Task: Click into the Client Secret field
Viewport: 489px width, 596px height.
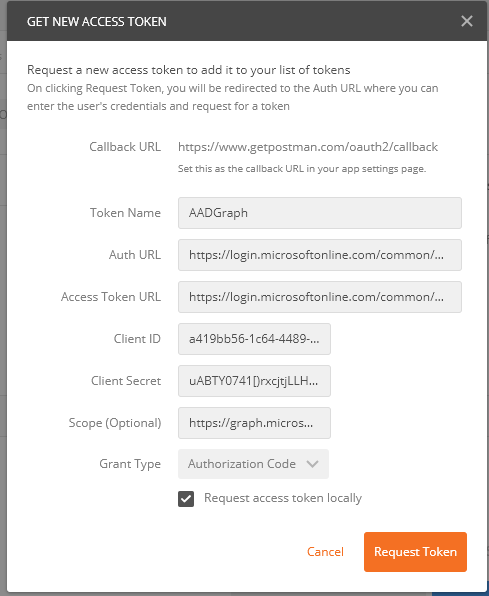Action: pos(254,381)
